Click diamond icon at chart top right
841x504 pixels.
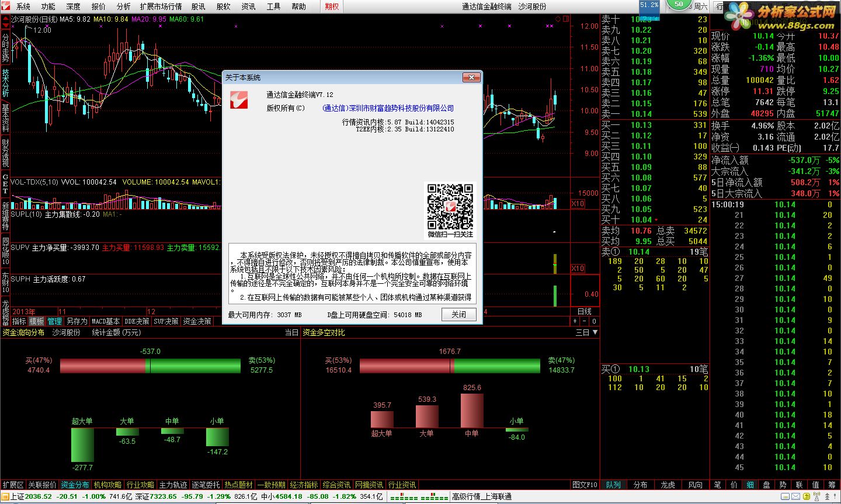558,19
